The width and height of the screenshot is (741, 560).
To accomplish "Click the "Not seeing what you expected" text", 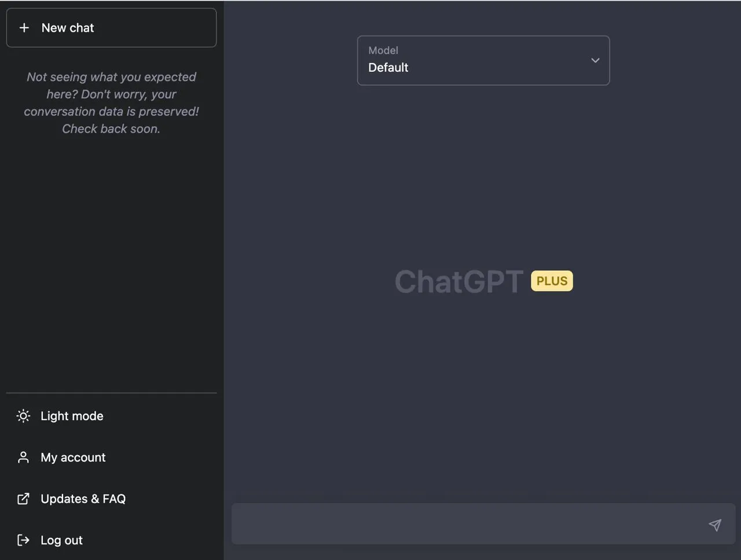I will coord(111,77).
